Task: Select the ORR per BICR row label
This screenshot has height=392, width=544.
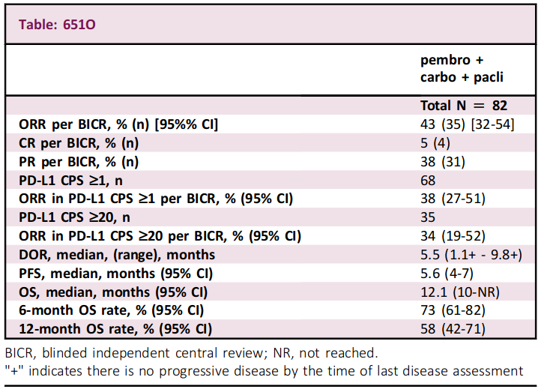Action: 118,124
